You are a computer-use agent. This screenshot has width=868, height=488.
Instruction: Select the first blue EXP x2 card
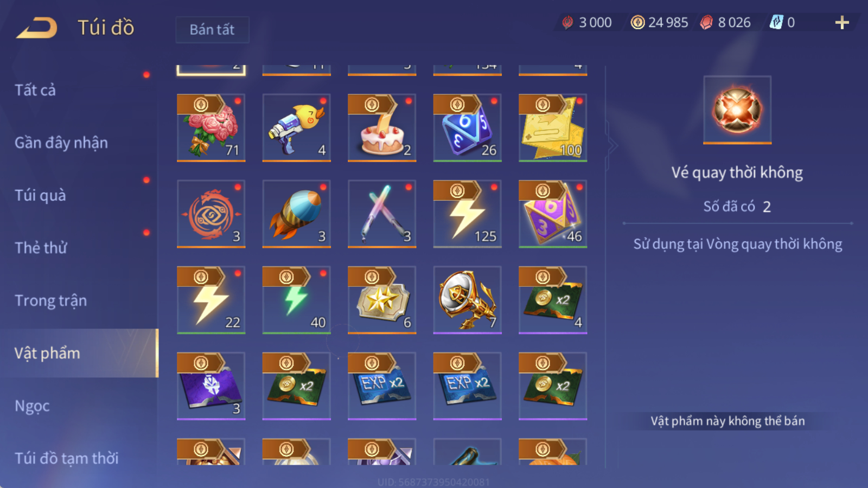pos(382,386)
